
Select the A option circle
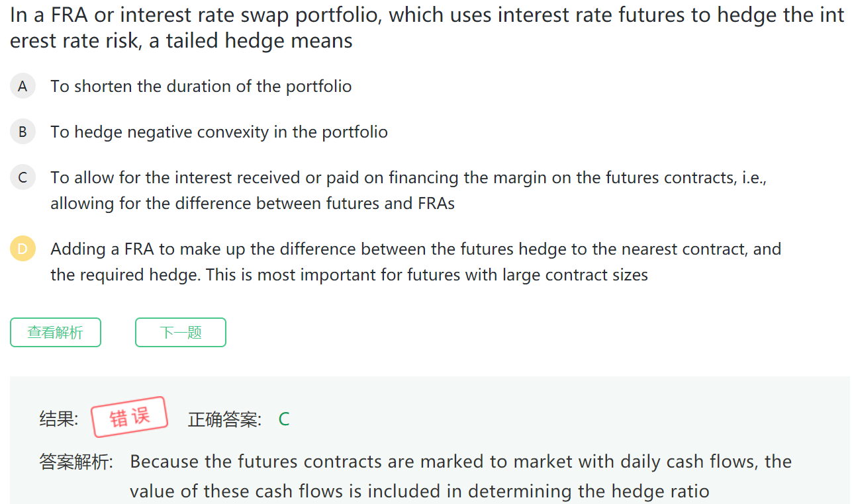tap(23, 87)
